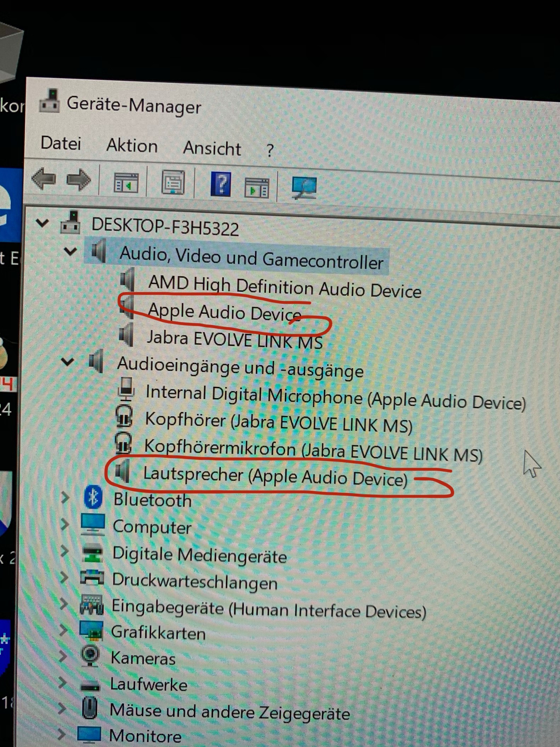
Task: Expand Eingabegeräte (Human Interface Devices)
Action: (x=63, y=604)
